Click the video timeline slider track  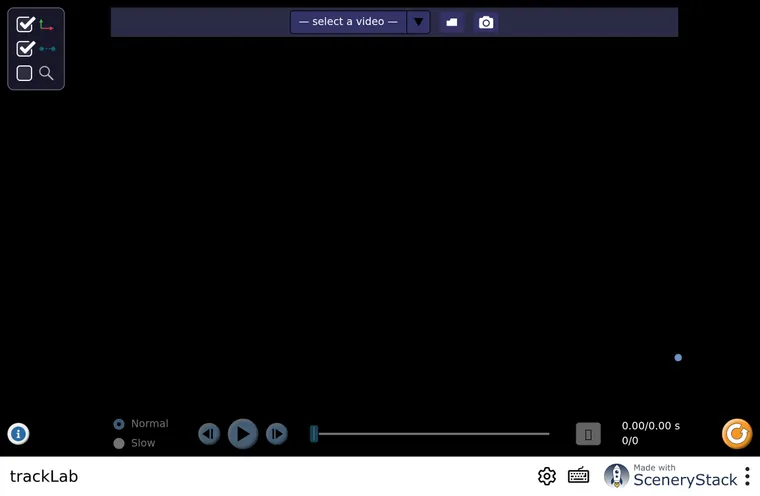pos(434,433)
